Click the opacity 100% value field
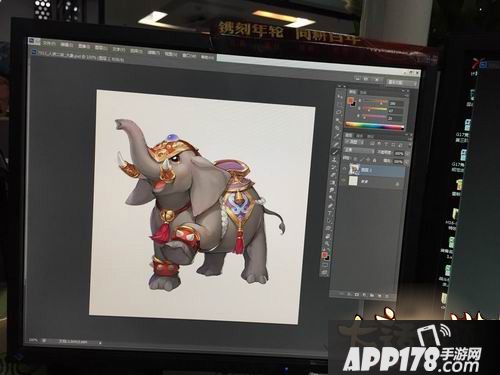500x375 pixels. point(399,154)
